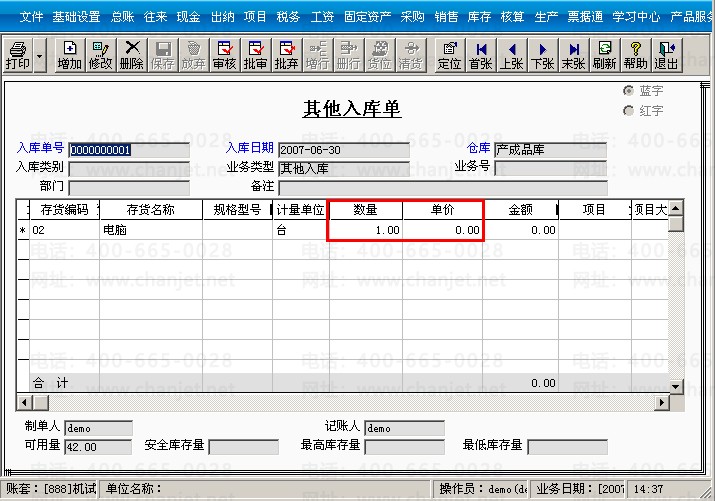Click the 存货名称 cell showing 电脑
Viewport: 715px width, 501px height.
[x=151, y=230]
